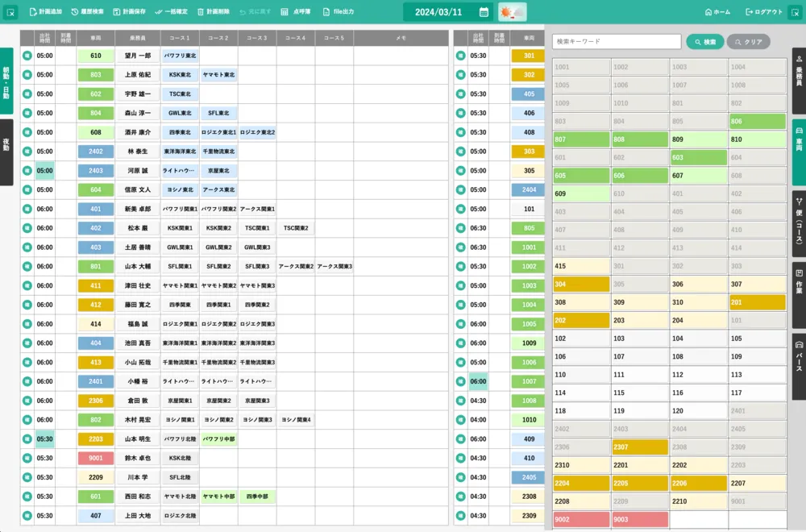The height and width of the screenshot is (532, 806).
Task: Click the file出力 export icon
Action: 326,12
